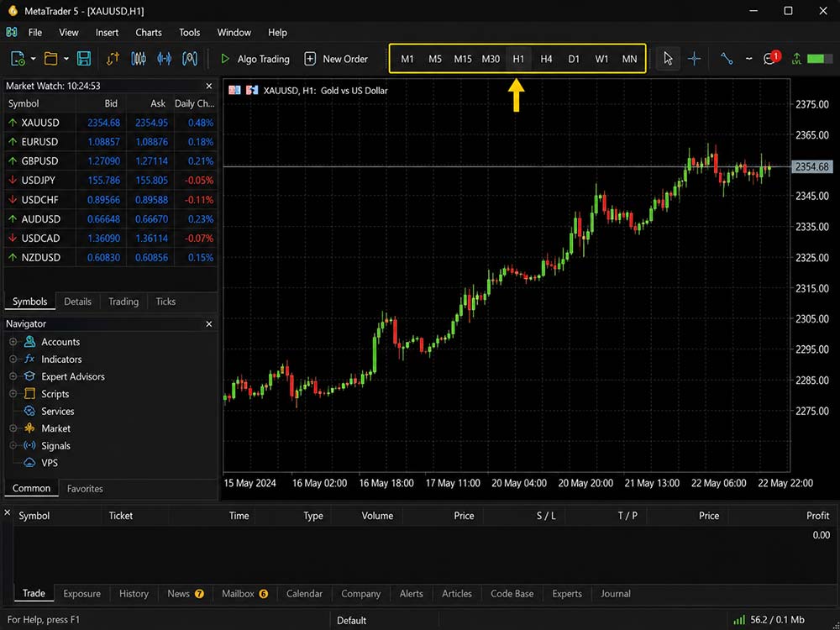Image resolution: width=840 pixels, height=630 pixels.
Task: Switch chart timeframe to M15
Action: 463,59
